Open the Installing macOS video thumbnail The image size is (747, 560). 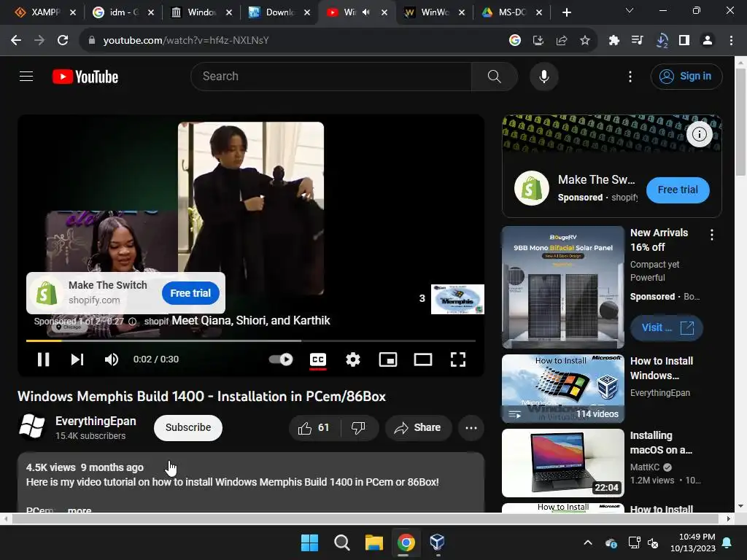coord(563,463)
